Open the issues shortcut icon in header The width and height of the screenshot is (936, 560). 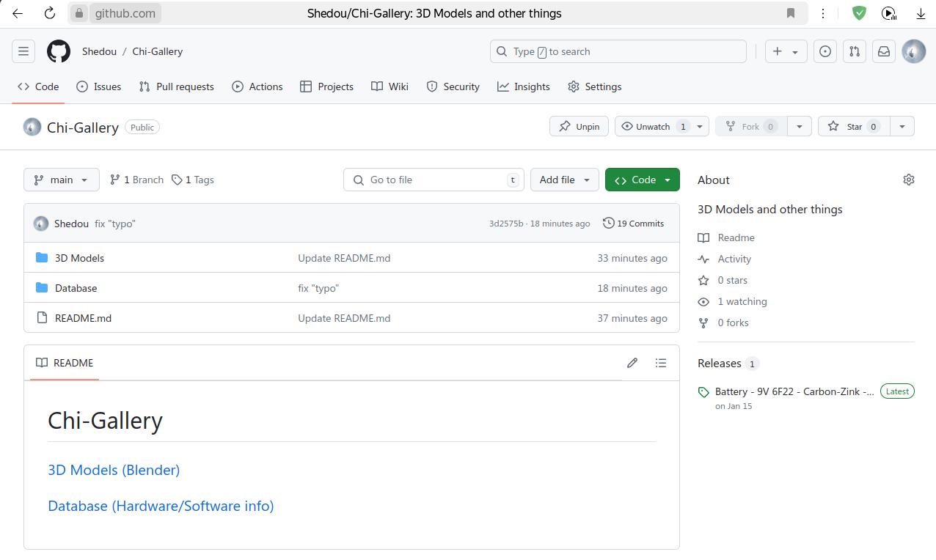tap(825, 51)
